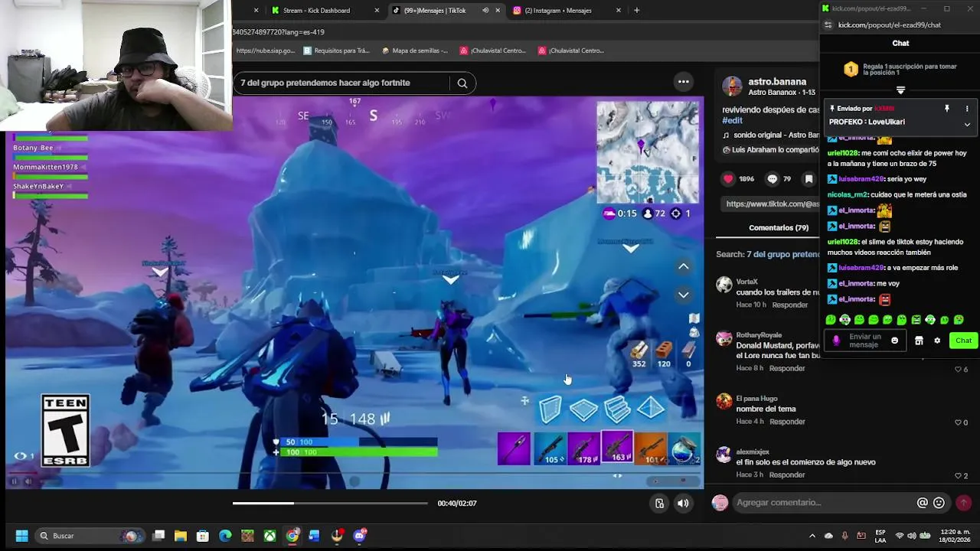The height and width of the screenshot is (551, 980).
Task: Close the Instagram Mensajes tab
Action: click(619, 11)
